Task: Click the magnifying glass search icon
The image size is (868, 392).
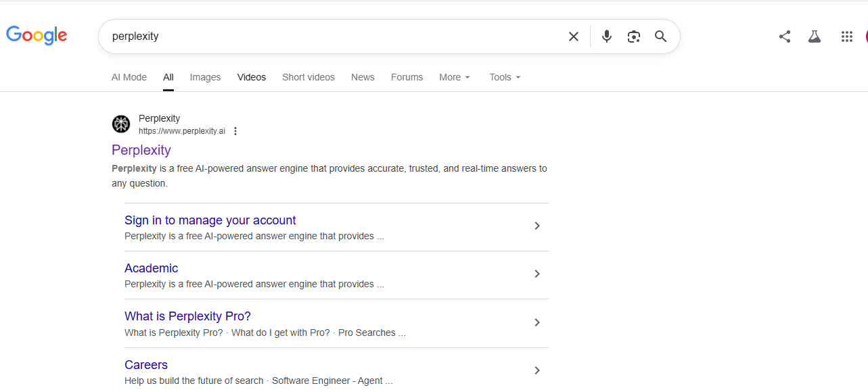Action: coord(661,36)
